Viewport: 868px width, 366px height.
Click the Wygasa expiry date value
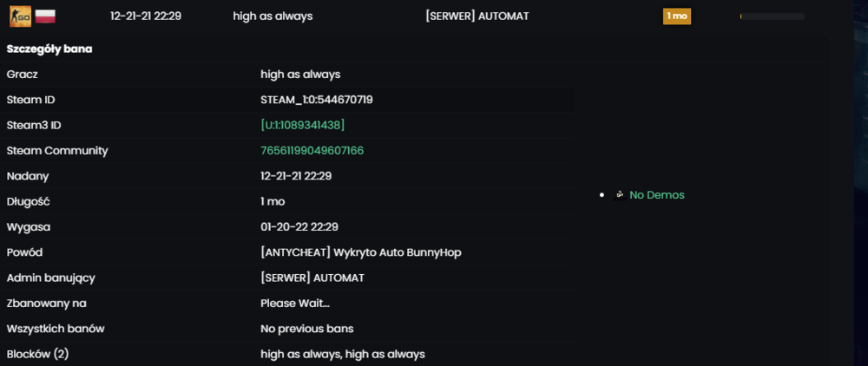coord(299,226)
